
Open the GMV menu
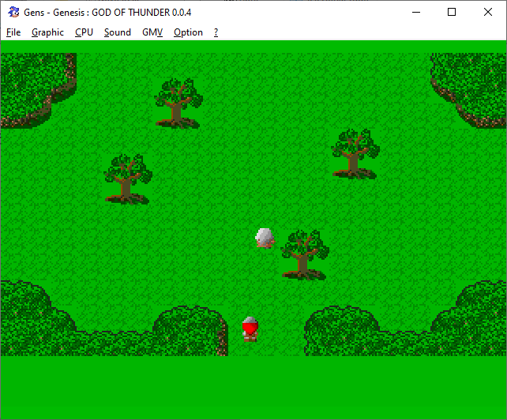pos(152,32)
